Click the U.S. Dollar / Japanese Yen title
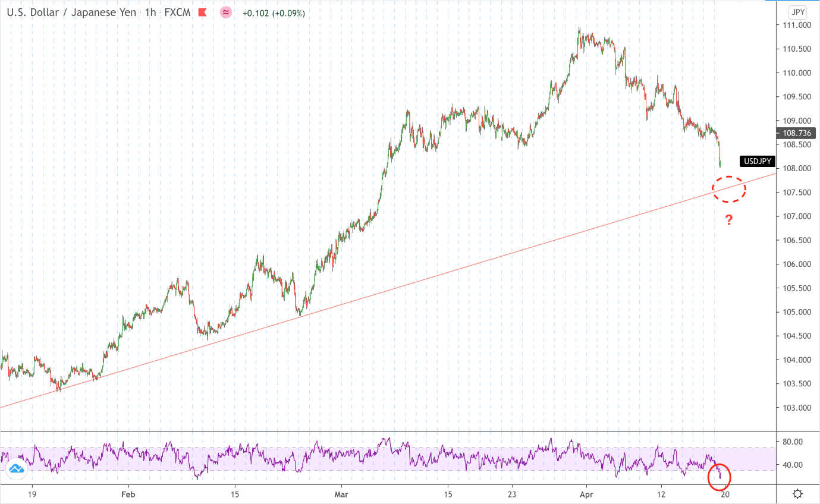The height and width of the screenshot is (504, 820). 70,12
